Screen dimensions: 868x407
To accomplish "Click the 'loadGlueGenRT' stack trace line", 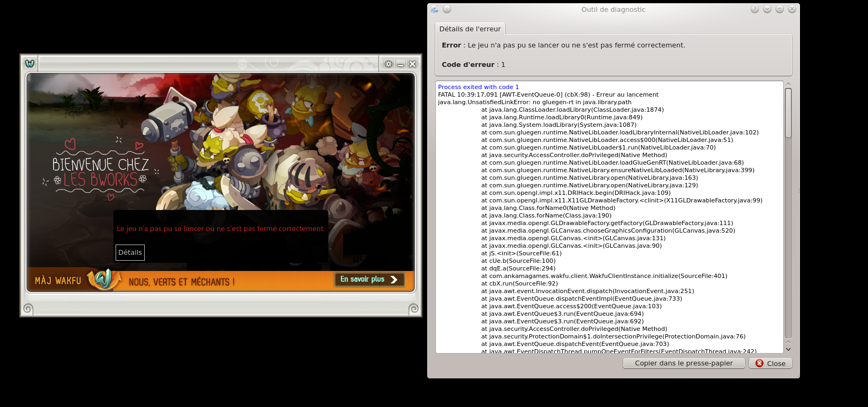I will coord(613,162).
